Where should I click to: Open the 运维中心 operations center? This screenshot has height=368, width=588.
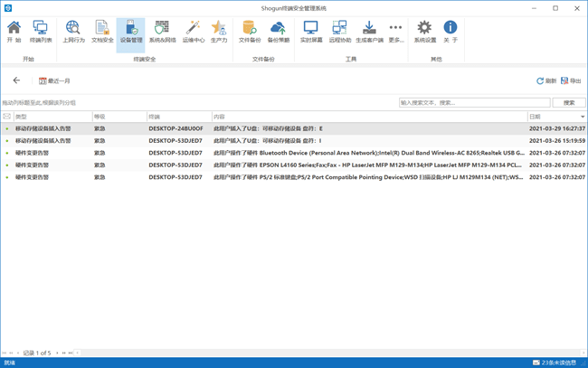tap(193, 33)
